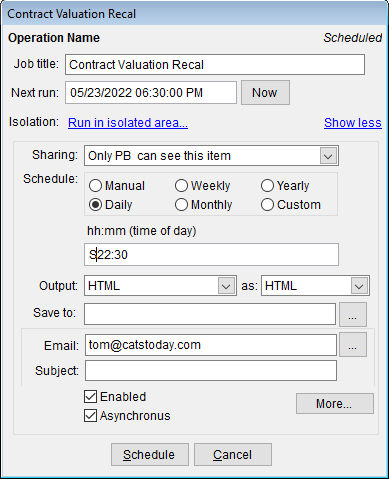
Task: Browse email recipients with ellipsis button
Action: click(353, 345)
